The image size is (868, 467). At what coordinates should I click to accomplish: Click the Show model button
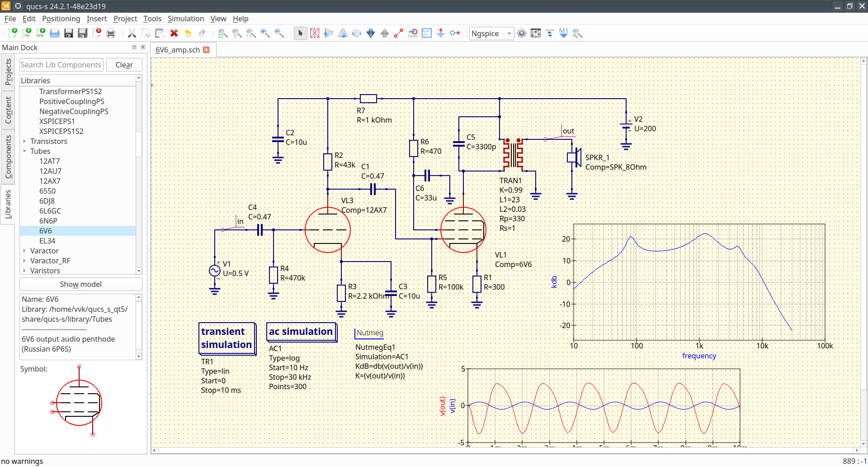tap(80, 284)
